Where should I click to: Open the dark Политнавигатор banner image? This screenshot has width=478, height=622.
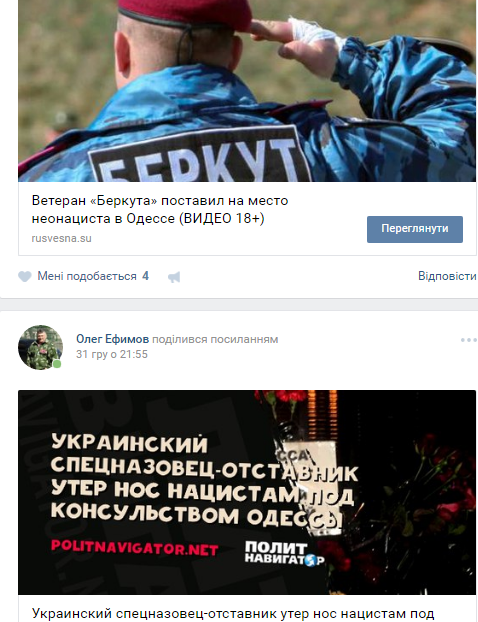(247, 492)
